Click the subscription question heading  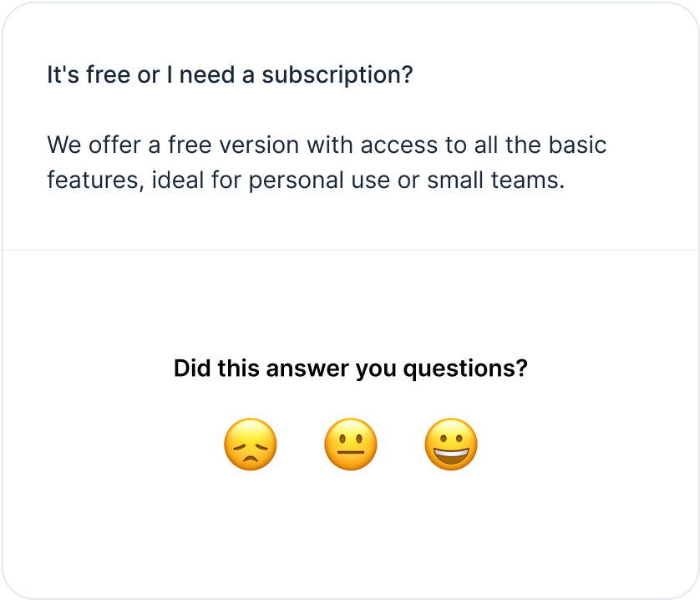point(229,74)
